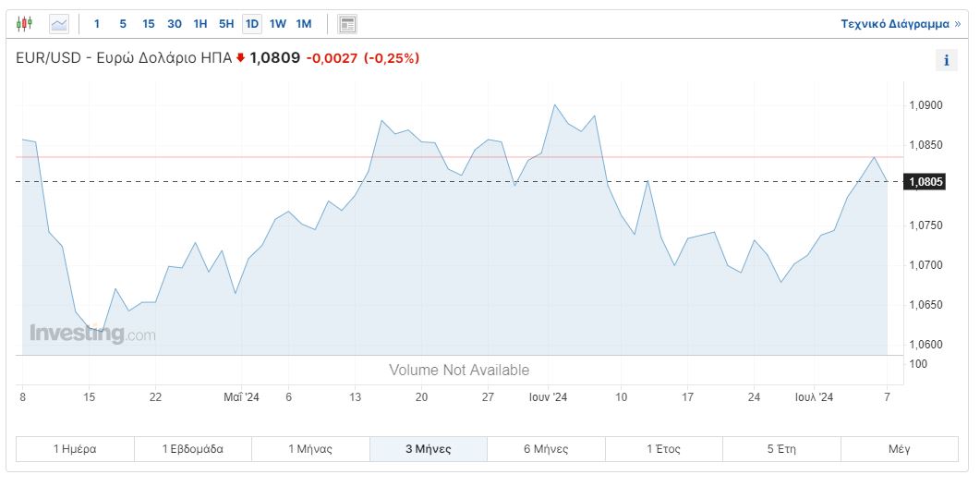Image resolution: width=980 pixels, height=487 pixels.
Task: Select the 1H hourly interval
Action: (200, 24)
